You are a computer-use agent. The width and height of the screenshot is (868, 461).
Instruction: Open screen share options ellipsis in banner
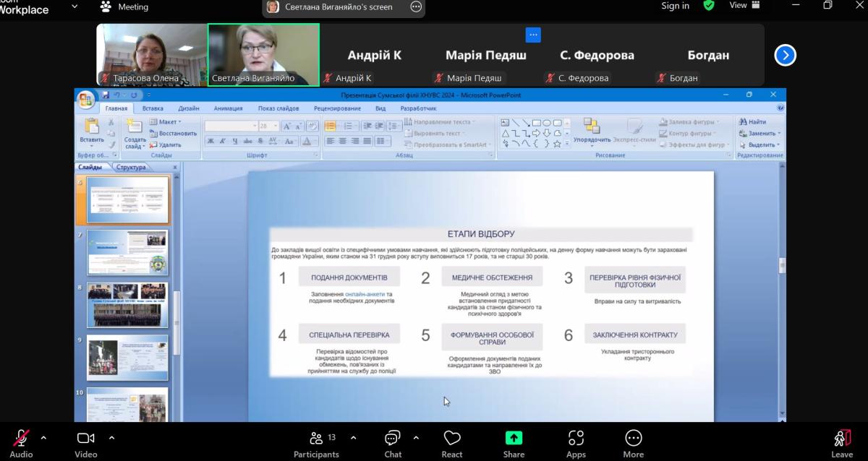(x=416, y=7)
